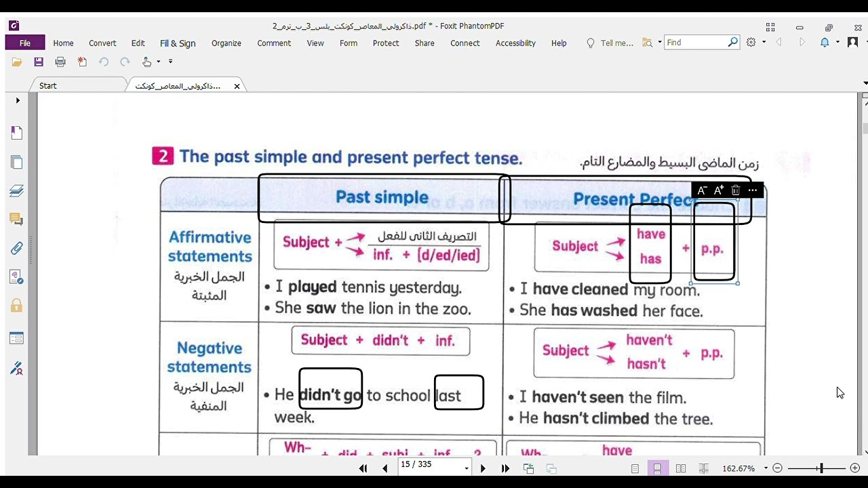Open the Fields form panel
The height and width of the screenshot is (488, 868).
tap(17, 338)
